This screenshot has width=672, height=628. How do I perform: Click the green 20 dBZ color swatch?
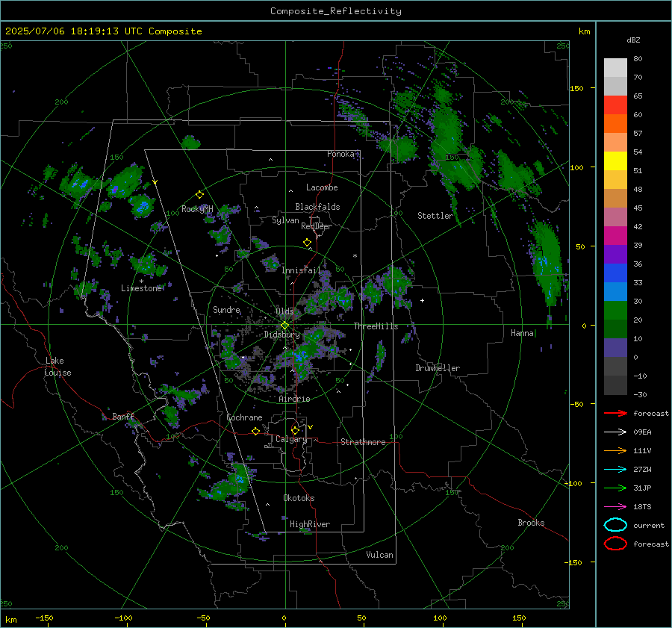(615, 310)
